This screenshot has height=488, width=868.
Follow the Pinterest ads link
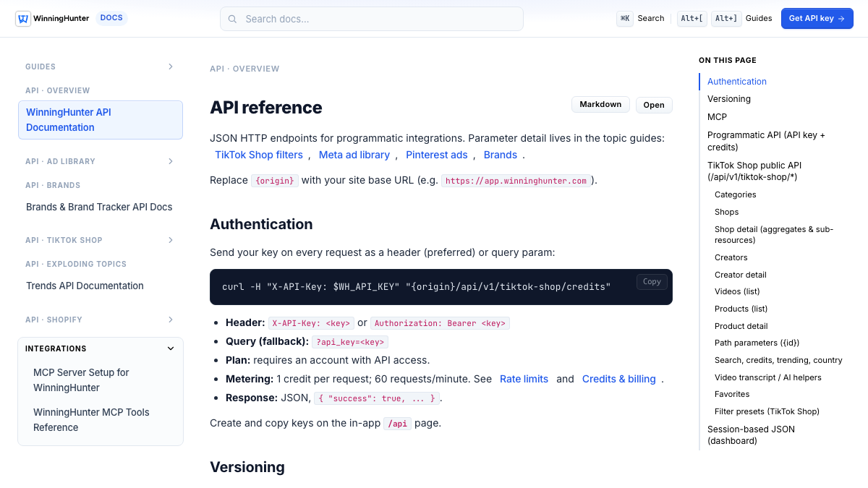pyautogui.click(x=437, y=155)
